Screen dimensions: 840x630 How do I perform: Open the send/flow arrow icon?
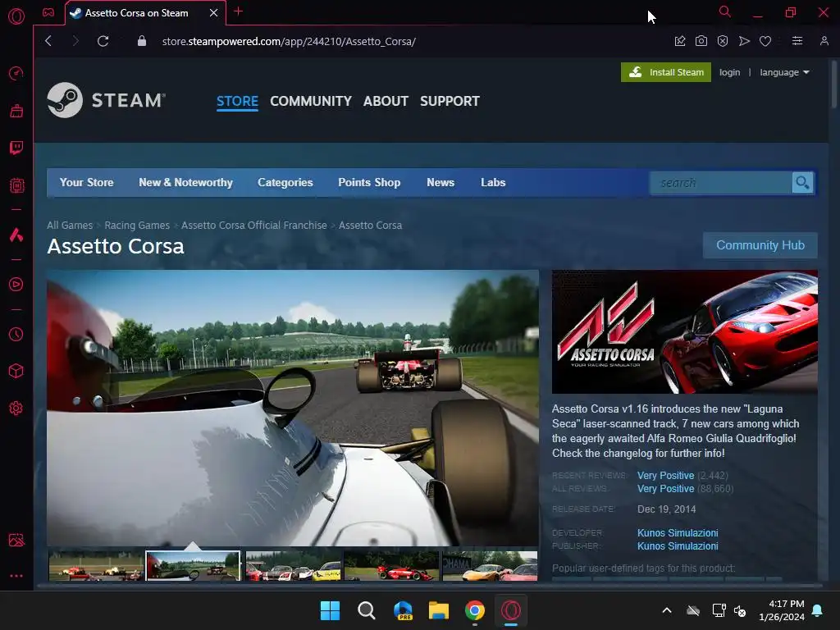pyautogui.click(x=744, y=41)
